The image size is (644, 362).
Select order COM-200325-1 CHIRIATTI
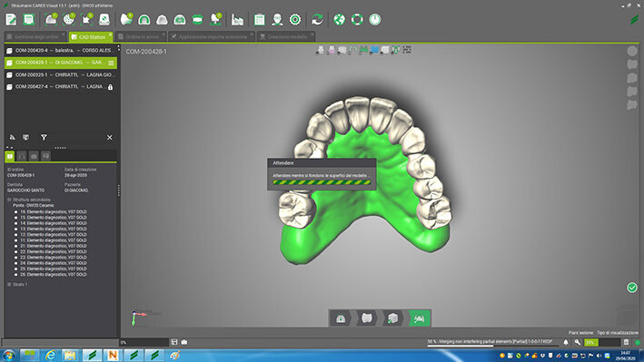click(x=61, y=75)
